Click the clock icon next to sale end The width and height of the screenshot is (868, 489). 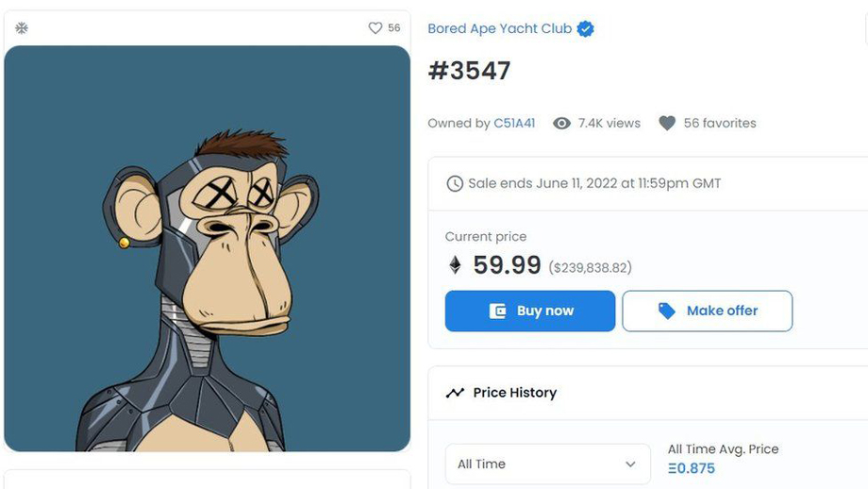455,183
